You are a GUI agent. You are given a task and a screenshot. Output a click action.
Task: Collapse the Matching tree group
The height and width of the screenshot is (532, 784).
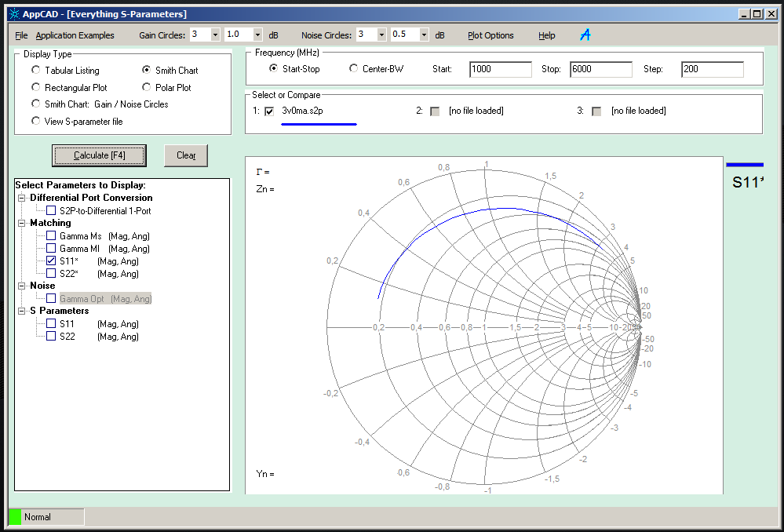pyautogui.click(x=22, y=224)
